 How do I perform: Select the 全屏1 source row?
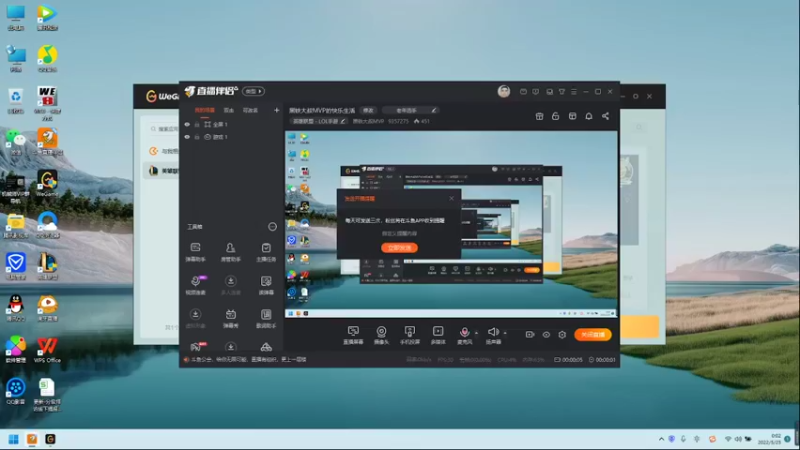tap(232, 124)
